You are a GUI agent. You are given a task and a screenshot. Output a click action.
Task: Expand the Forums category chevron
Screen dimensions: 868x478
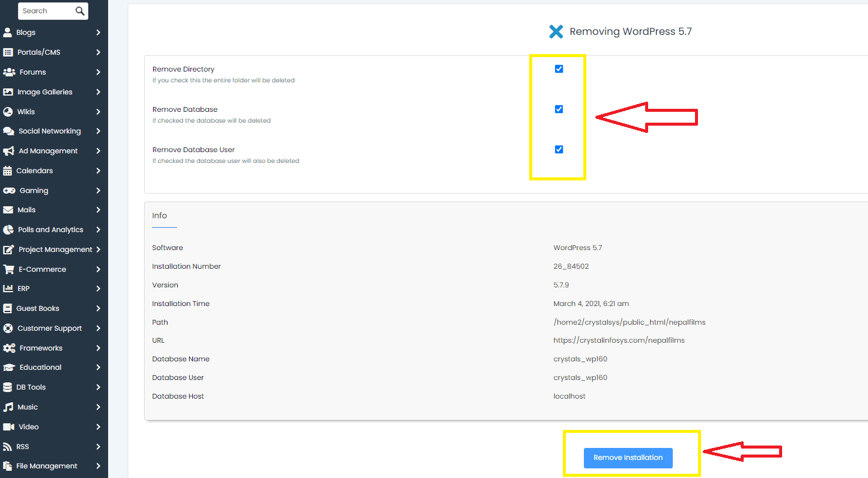[98, 72]
